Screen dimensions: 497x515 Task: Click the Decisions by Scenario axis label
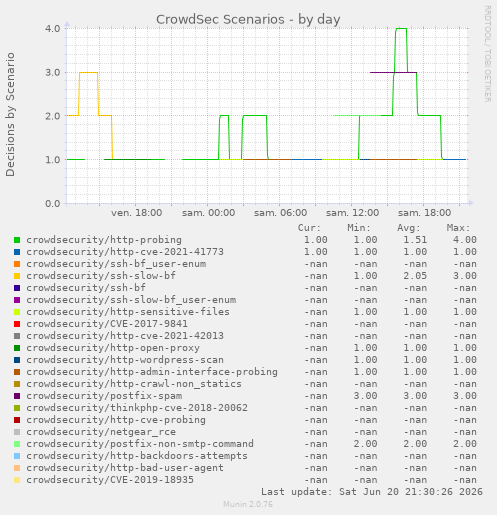tap(10, 114)
